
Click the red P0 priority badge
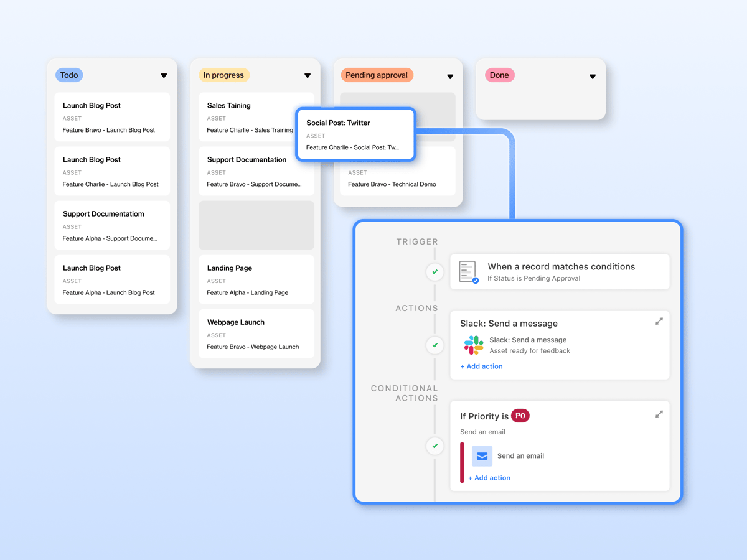point(520,416)
